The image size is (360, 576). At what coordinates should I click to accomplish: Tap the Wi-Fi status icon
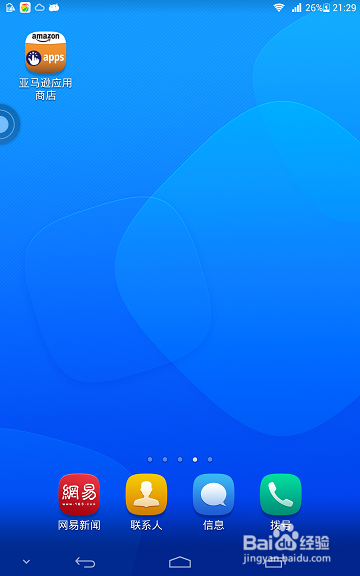click(279, 7)
